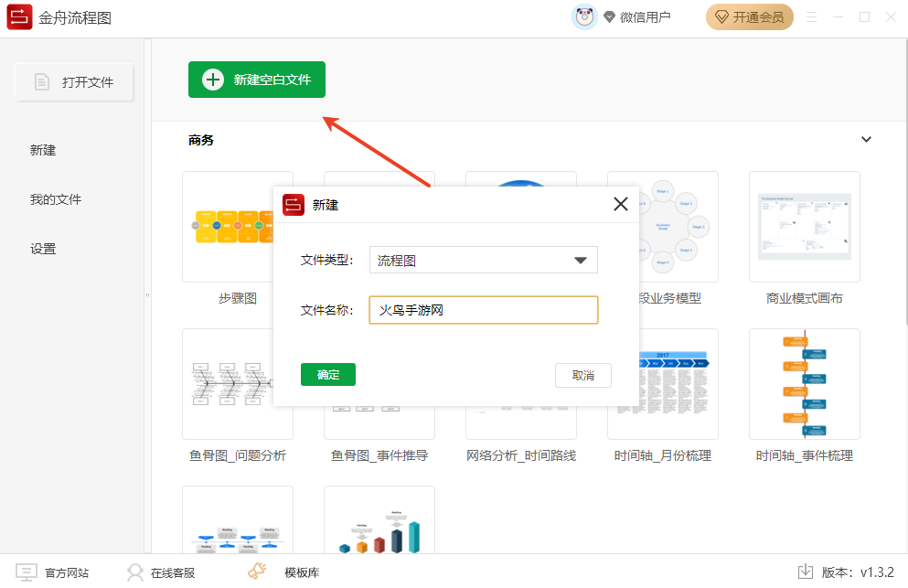This screenshot has width=908, height=588.
Task: Click the 官方网站 monitor icon
Action: [26, 572]
